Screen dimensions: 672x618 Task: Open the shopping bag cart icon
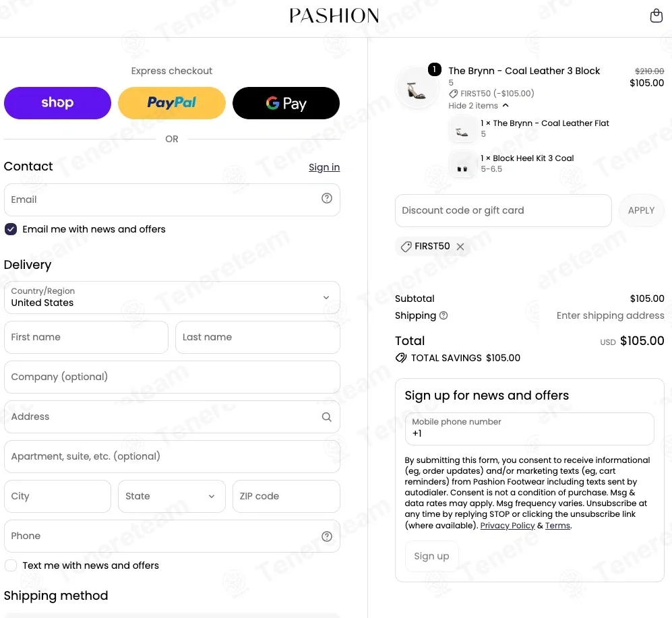pyautogui.click(x=656, y=16)
